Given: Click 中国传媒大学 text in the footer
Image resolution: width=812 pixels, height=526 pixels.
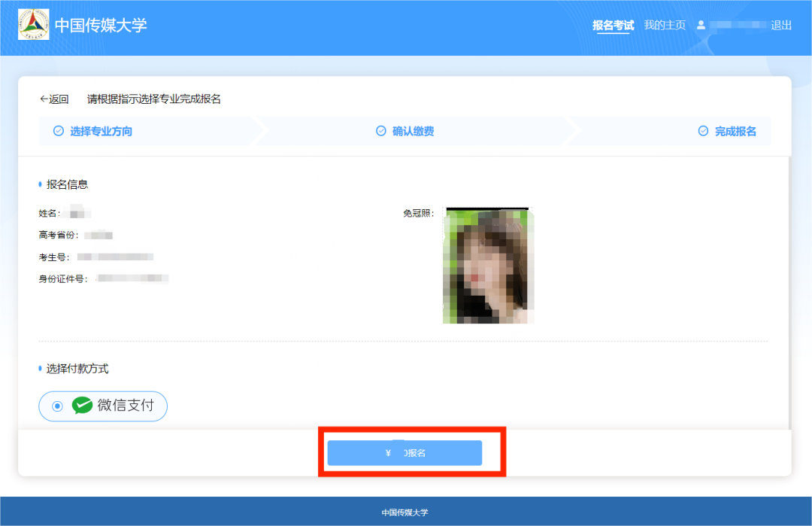Looking at the screenshot, I should [x=405, y=512].
